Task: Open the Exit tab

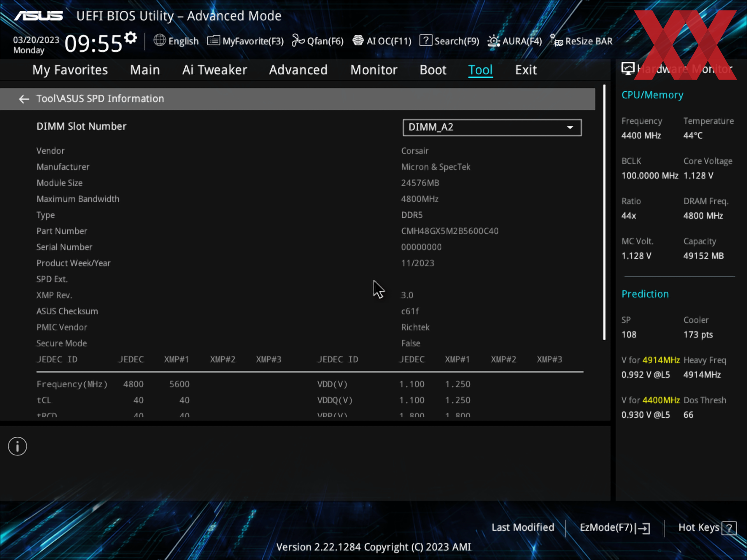Action: click(x=526, y=70)
